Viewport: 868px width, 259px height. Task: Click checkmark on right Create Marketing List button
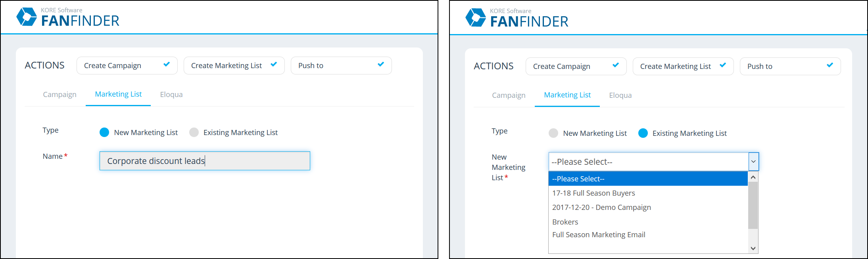click(x=723, y=65)
